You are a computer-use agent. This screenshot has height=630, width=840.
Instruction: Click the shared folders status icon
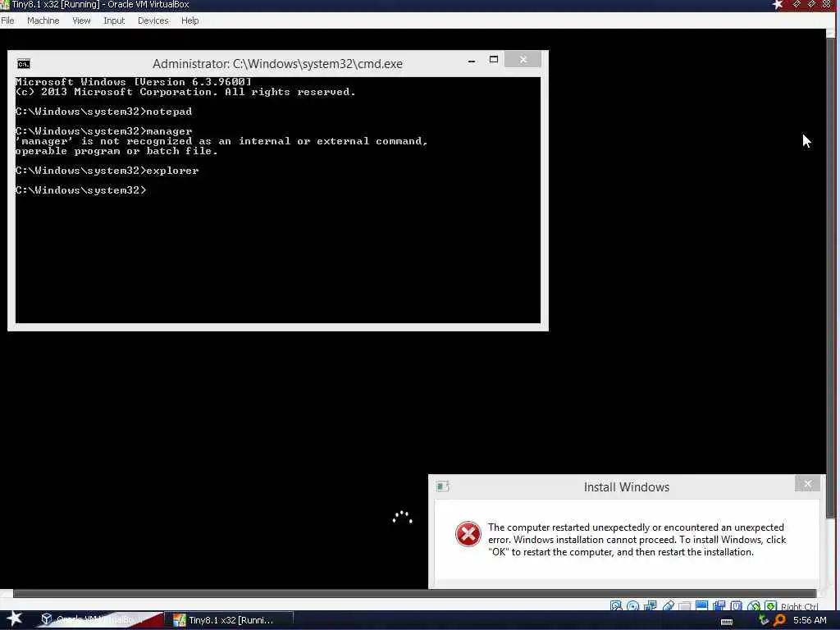(x=685, y=606)
